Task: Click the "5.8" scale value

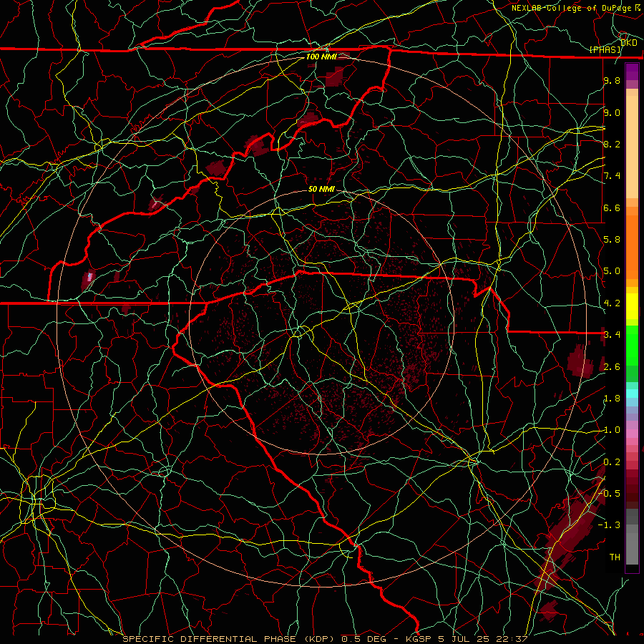Action: (612, 240)
